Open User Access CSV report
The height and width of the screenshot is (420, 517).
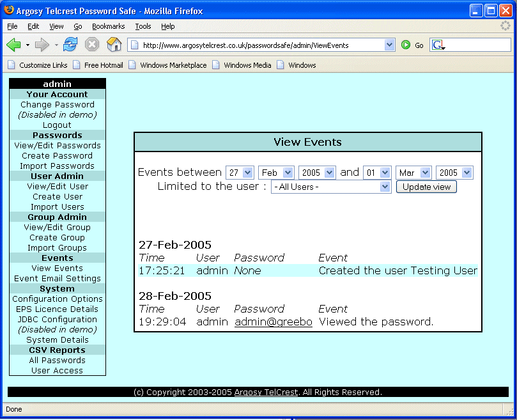(x=57, y=371)
